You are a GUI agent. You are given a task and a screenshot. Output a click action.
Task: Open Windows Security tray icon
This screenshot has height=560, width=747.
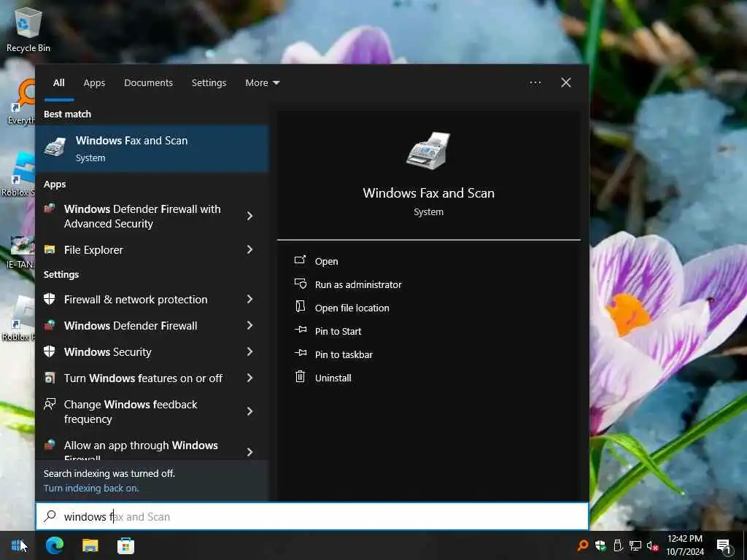tap(600, 545)
